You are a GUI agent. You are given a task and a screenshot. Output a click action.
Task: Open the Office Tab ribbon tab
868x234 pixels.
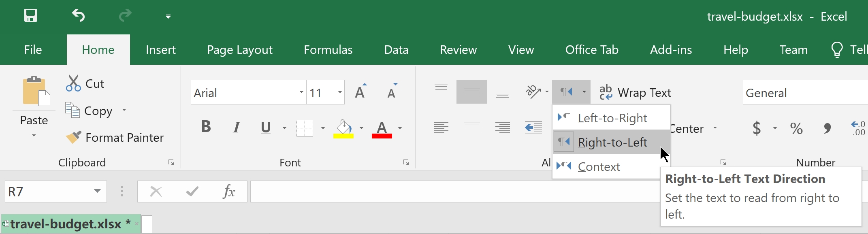coord(592,50)
